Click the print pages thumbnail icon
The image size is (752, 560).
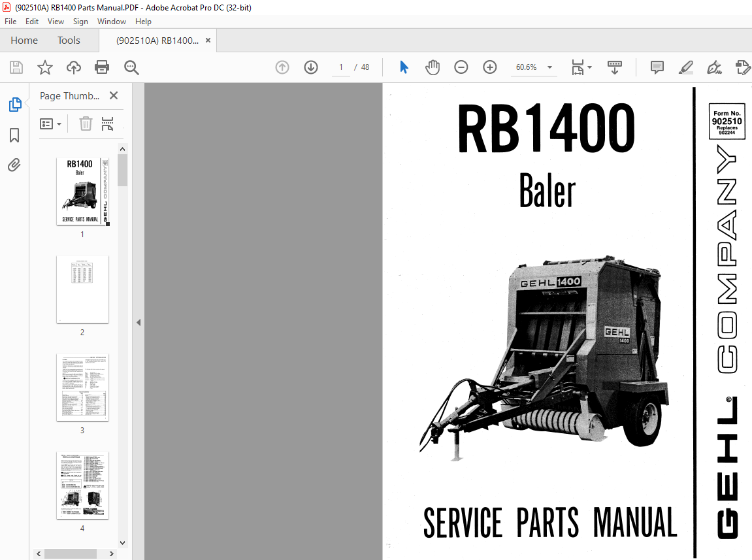point(107,124)
